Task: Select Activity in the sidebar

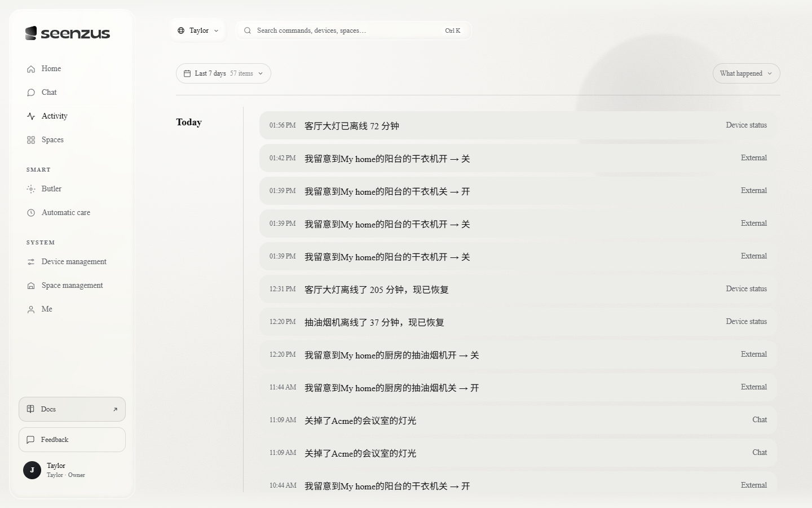Action: 72,116
